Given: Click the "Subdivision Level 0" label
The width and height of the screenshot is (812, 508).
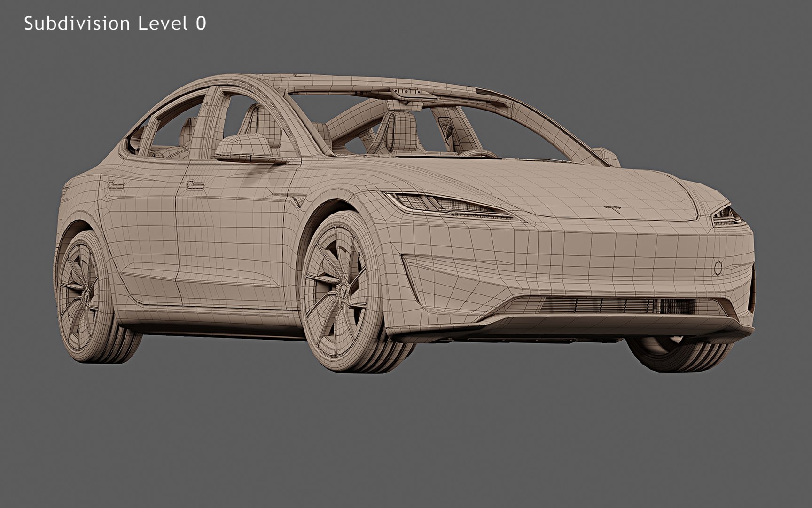Looking at the screenshot, I should pos(115,23).
